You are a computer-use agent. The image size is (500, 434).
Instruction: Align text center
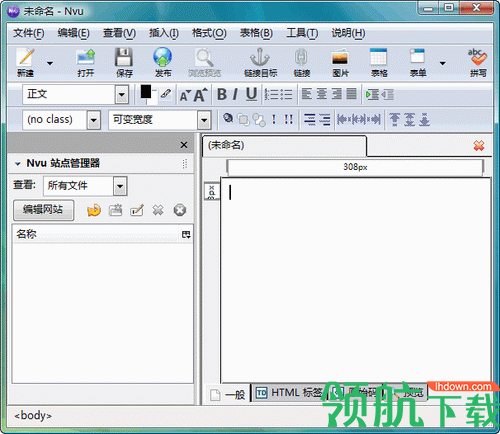tap(322, 94)
